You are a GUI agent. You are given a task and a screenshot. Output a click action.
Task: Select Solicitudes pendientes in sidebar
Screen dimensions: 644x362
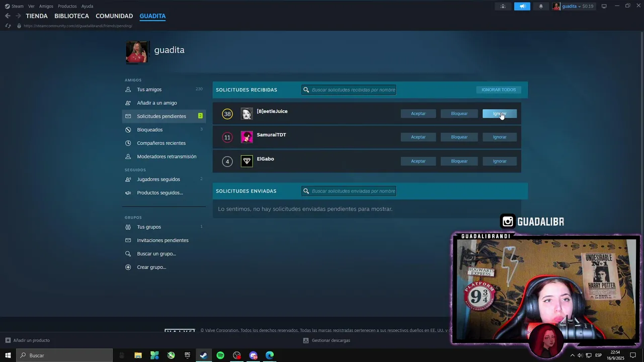click(164, 116)
